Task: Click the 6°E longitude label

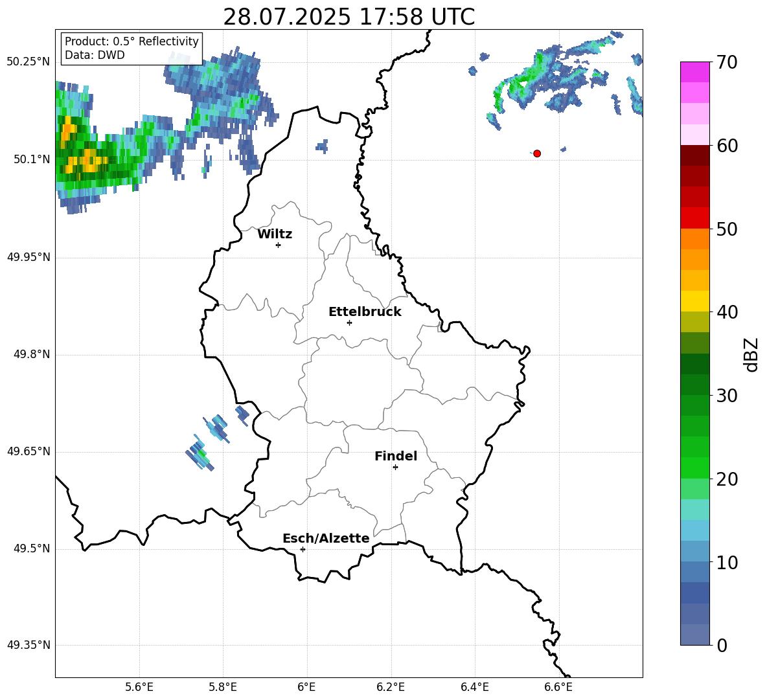Action: (x=306, y=687)
